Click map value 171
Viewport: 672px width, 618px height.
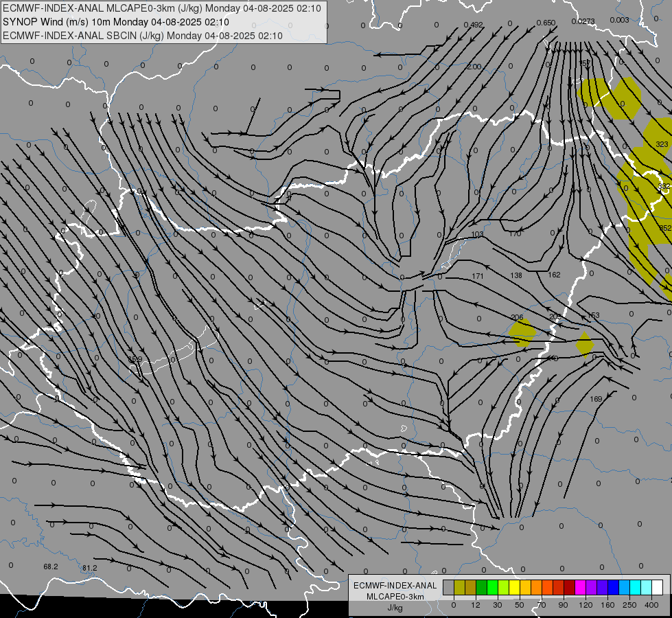click(x=478, y=276)
